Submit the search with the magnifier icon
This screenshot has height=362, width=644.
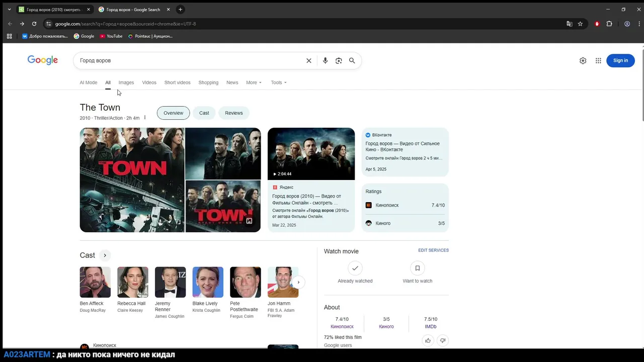point(352,60)
